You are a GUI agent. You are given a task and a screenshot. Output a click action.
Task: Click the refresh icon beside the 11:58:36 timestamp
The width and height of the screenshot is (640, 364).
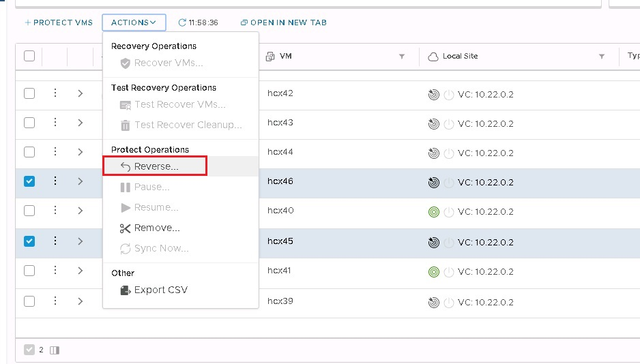(x=182, y=22)
